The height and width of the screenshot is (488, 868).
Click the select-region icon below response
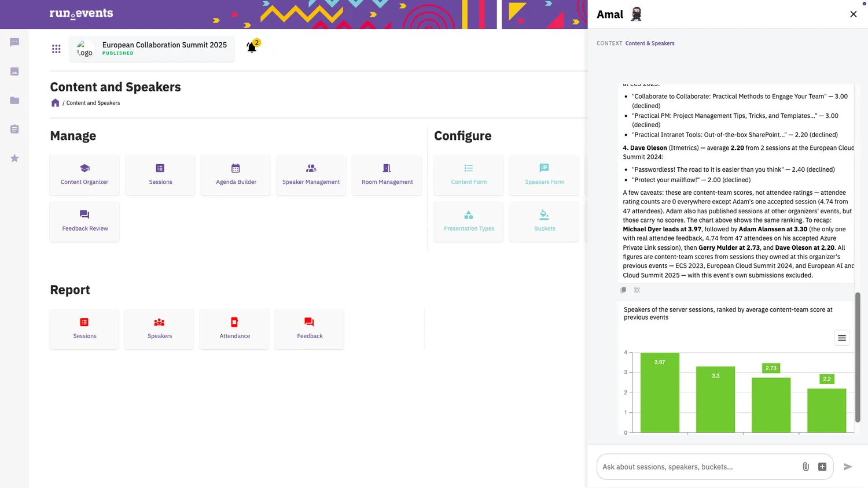637,290
